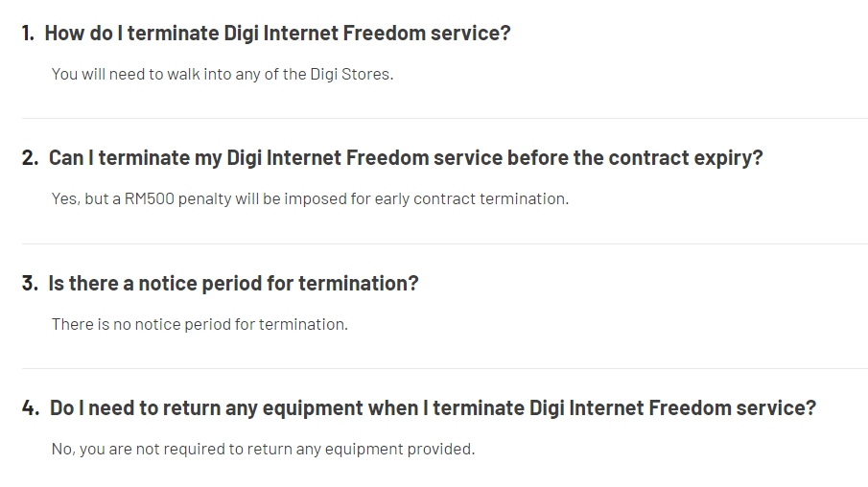
Task: Click the answer about walking into Digi Stores
Action: pyautogui.click(x=222, y=74)
